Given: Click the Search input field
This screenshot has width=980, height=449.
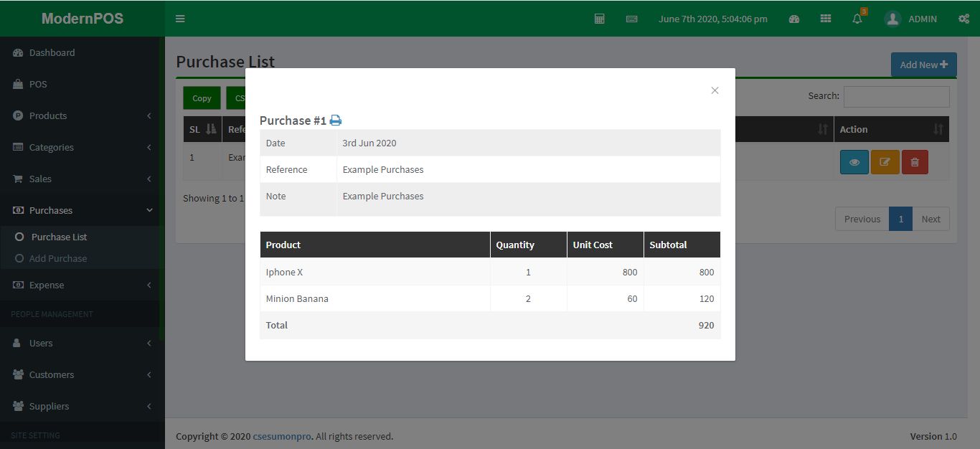Looking at the screenshot, I should tap(896, 96).
